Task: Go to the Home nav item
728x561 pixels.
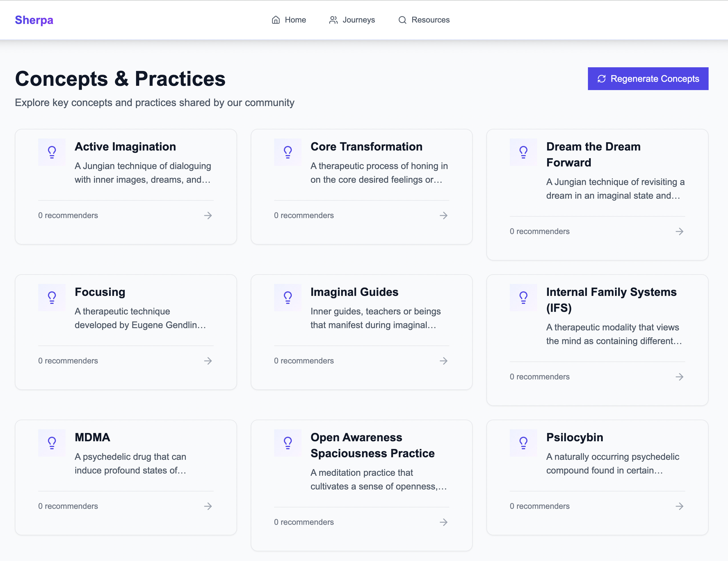Action: 289,20
